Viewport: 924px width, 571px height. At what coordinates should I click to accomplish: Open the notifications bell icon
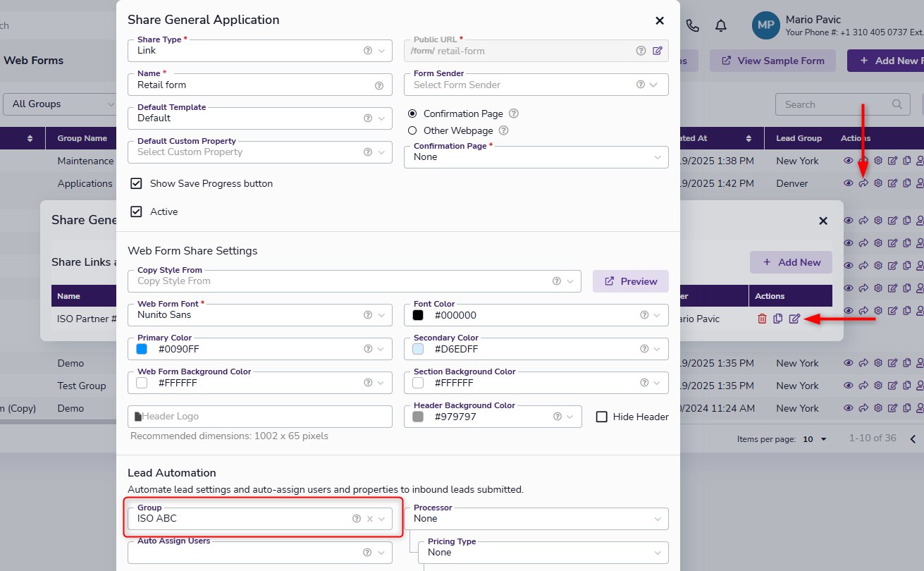pos(720,26)
